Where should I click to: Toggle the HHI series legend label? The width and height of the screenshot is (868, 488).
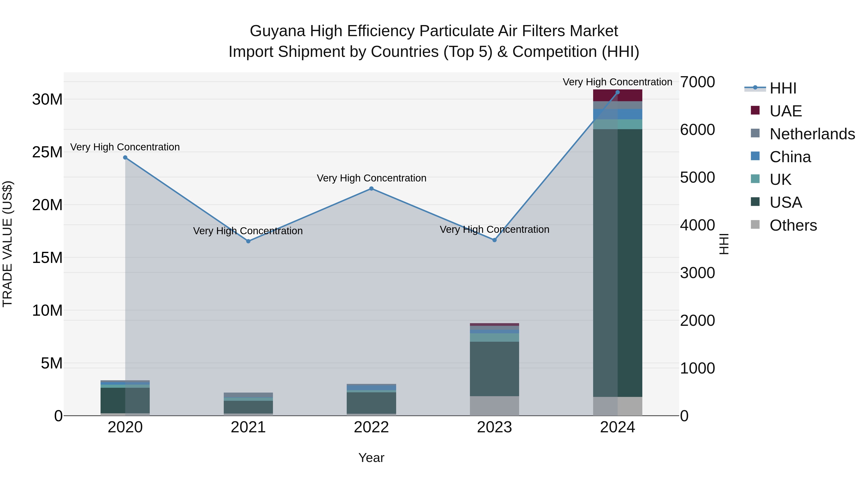tap(783, 88)
